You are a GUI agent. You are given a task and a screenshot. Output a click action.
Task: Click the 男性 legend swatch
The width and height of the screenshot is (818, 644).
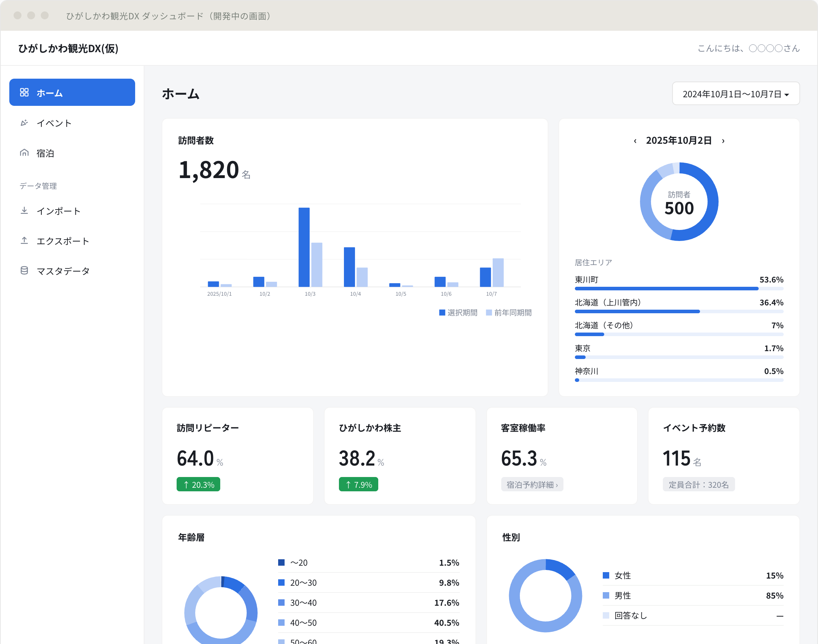click(606, 595)
